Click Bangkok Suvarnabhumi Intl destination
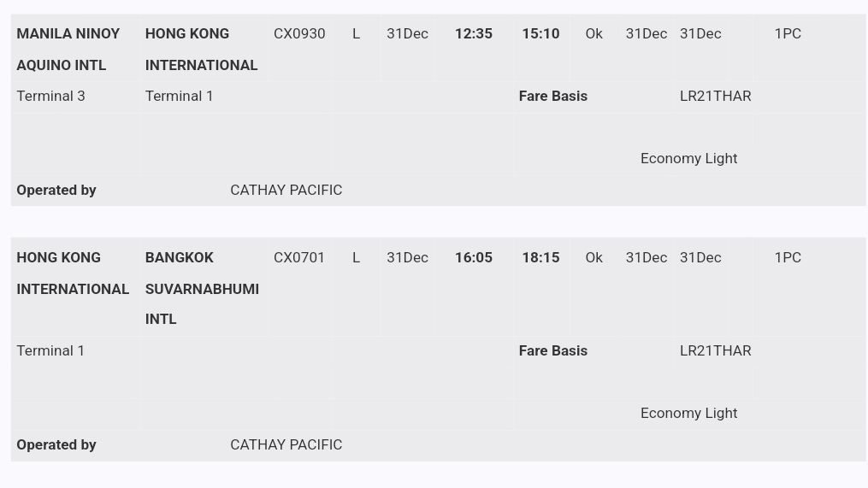Viewport: 868px width, 488px height. pyautogui.click(x=202, y=288)
